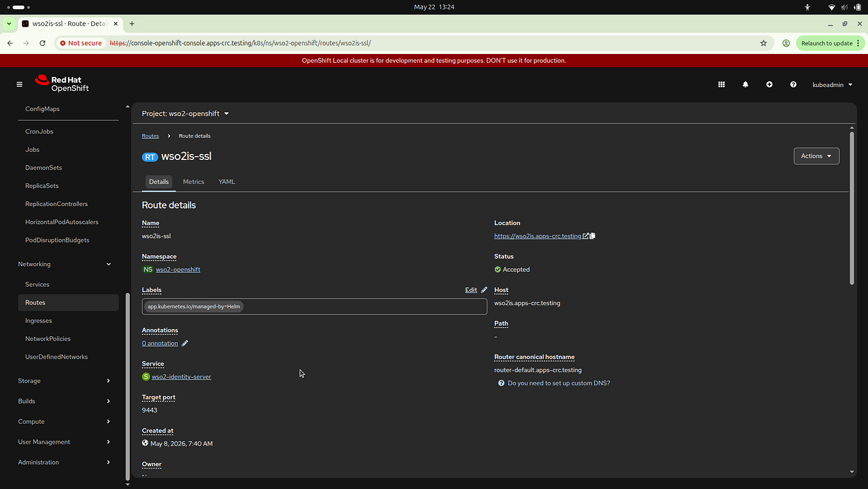This screenshot has width=868, height=489.
Task: Open the Wi-Fi status indicator
Action: 831,7
